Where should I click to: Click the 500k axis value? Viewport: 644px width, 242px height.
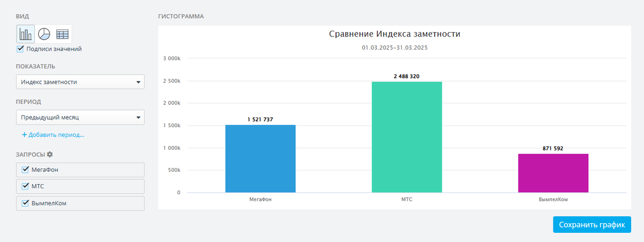tap(174, 170)
